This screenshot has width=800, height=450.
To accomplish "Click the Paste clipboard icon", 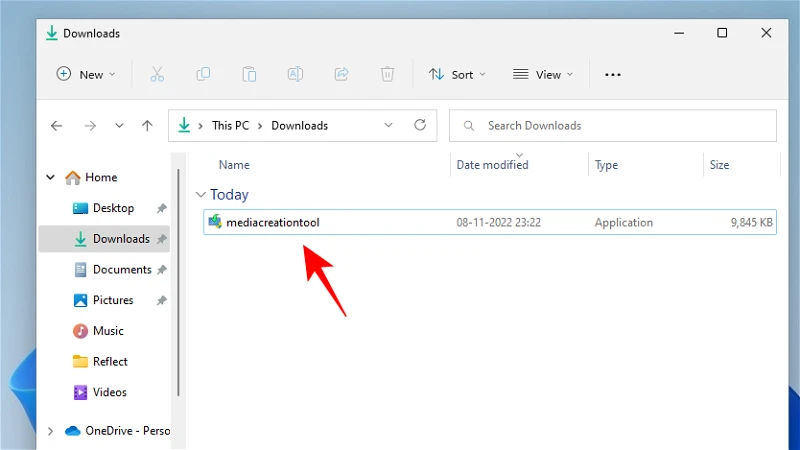I will (x=249, y=74).
